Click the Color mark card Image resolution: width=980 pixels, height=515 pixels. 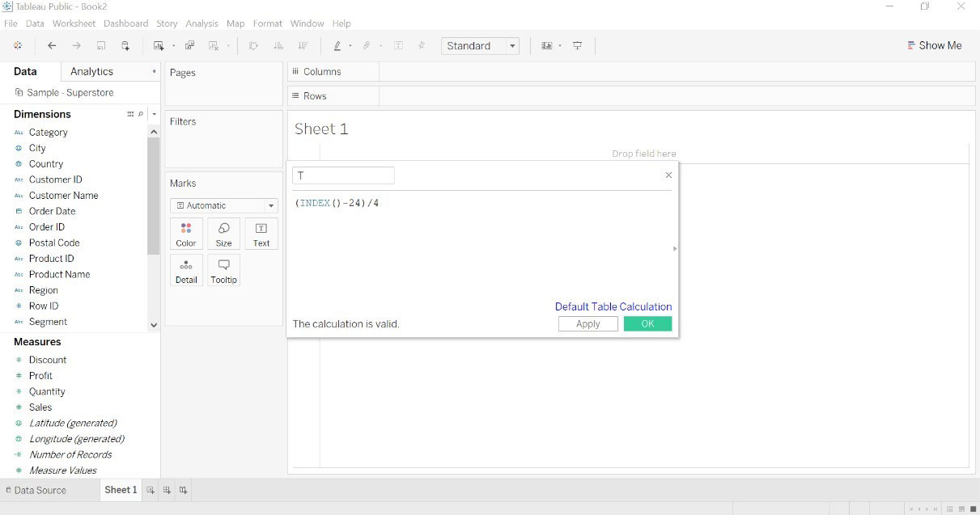[x=186, y=234]
